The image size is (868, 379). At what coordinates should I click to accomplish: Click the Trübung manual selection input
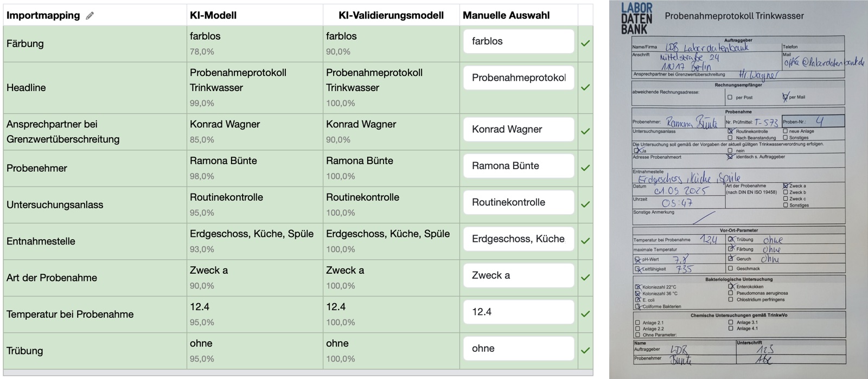[518, 349]
